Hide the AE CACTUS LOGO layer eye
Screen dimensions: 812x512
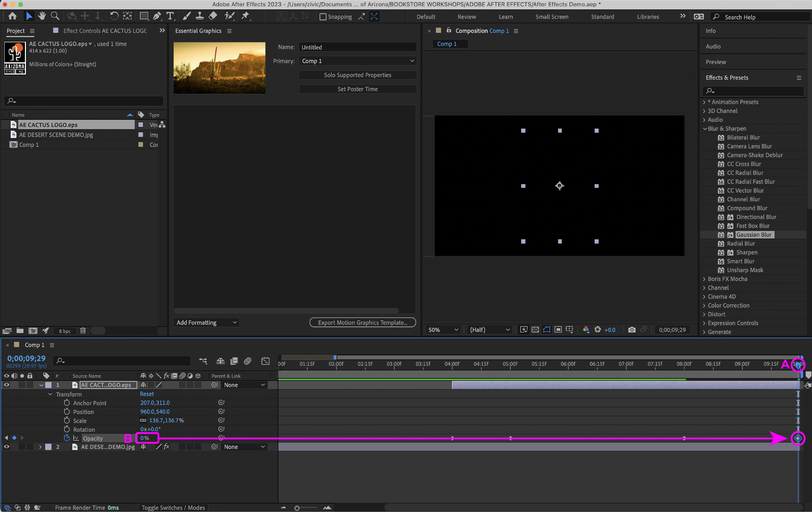(x=6, y=385)
